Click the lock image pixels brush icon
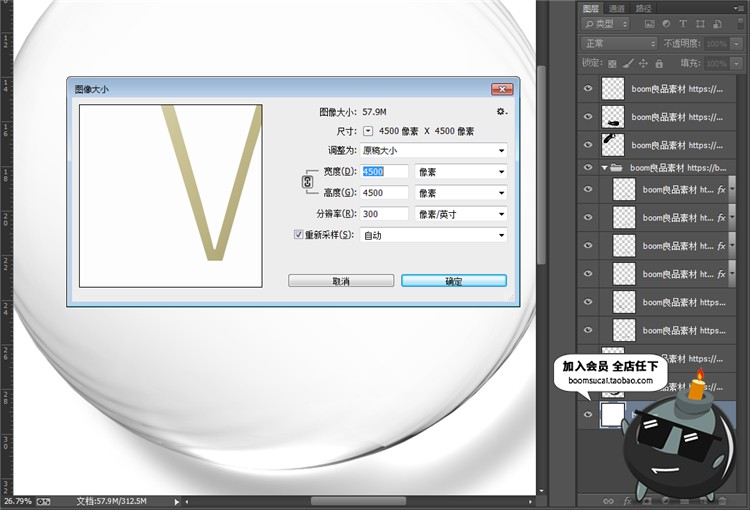750x510 pixels. (x=628, y=63)
